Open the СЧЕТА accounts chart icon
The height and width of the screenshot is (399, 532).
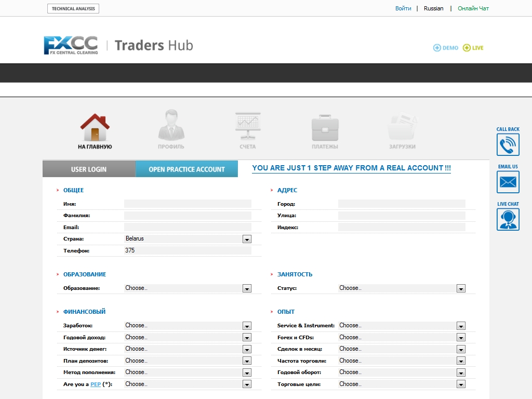(x=248, y=126)
